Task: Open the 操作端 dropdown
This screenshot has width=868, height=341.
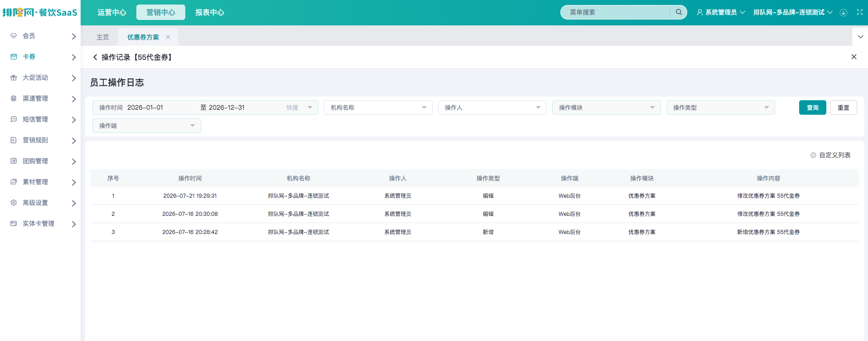Action: tap(147, 126)
